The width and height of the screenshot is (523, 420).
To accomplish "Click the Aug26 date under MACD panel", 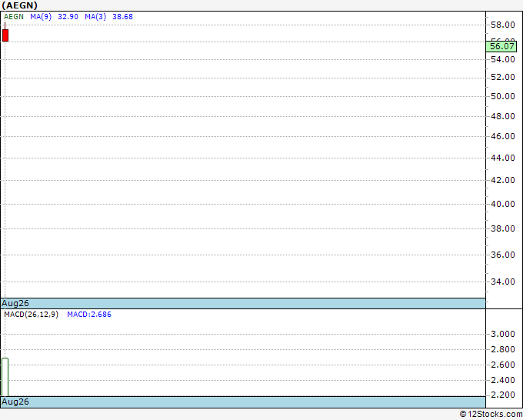I will (15, 402).
